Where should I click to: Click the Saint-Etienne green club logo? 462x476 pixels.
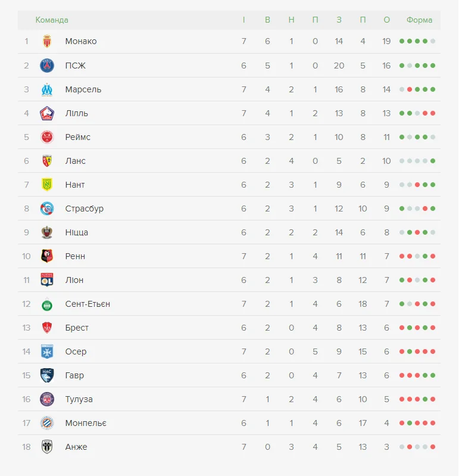point(47,304)
